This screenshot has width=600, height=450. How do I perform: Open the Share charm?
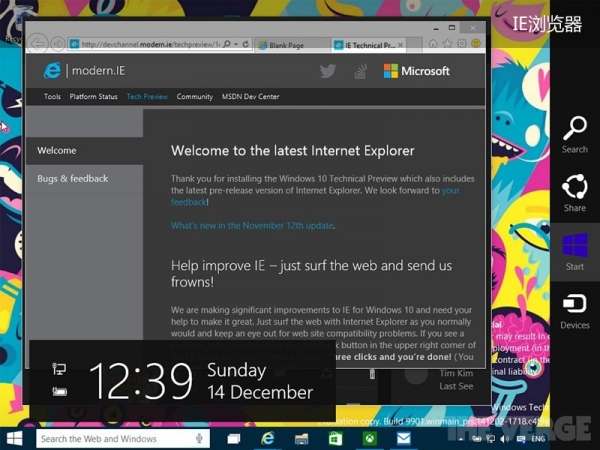tap(575, 193)
